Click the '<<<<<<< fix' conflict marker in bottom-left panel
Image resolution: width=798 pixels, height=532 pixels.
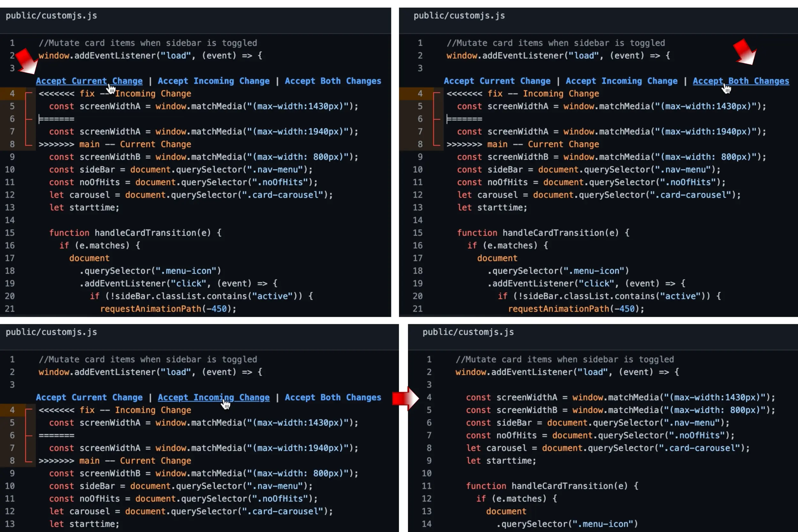point(66,410)
